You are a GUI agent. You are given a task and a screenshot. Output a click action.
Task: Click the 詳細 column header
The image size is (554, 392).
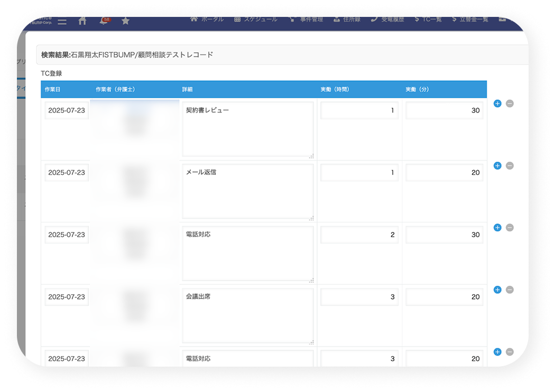pos(187,89)
